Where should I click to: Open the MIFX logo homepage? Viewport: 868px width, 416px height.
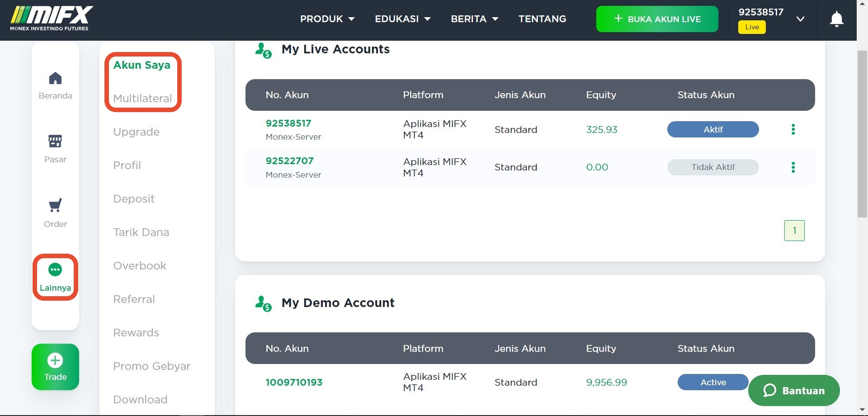[52, 18]
